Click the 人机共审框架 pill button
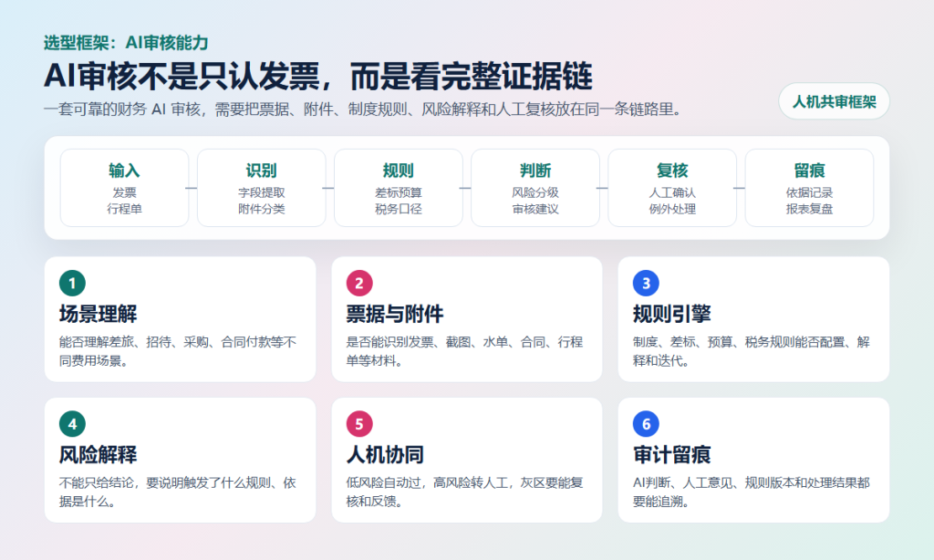This screenshot has height=560, width=934. (x=834, y=102)
